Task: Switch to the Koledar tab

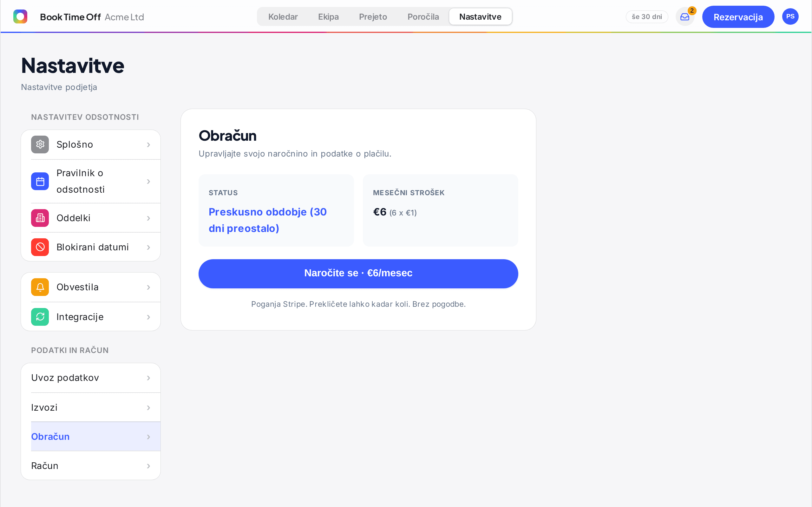Action: pos(283,17)
